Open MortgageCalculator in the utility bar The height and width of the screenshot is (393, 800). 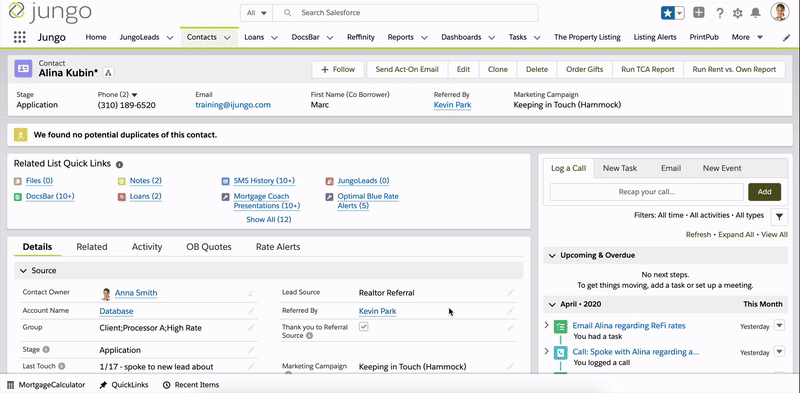[x=46, y=385]
